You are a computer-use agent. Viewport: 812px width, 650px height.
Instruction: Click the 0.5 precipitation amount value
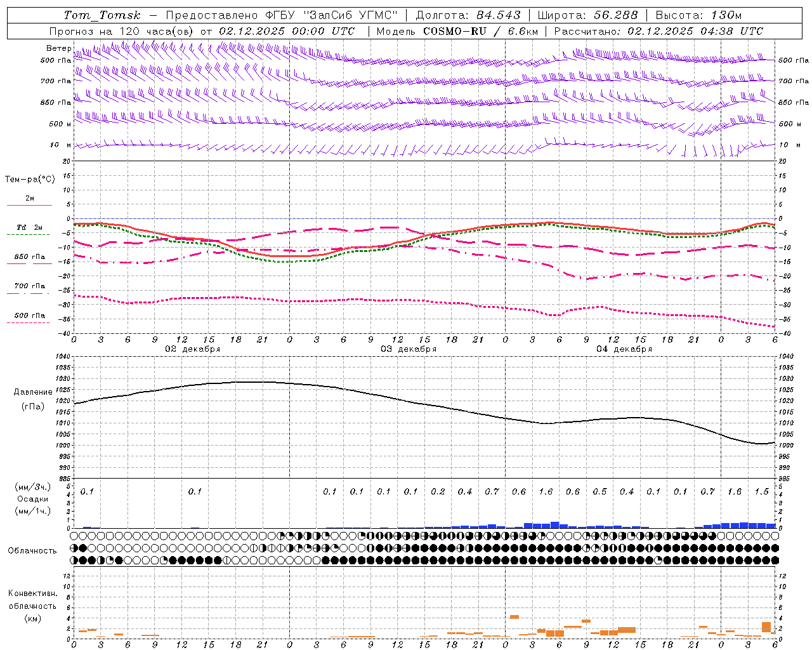tap(599, 491)
